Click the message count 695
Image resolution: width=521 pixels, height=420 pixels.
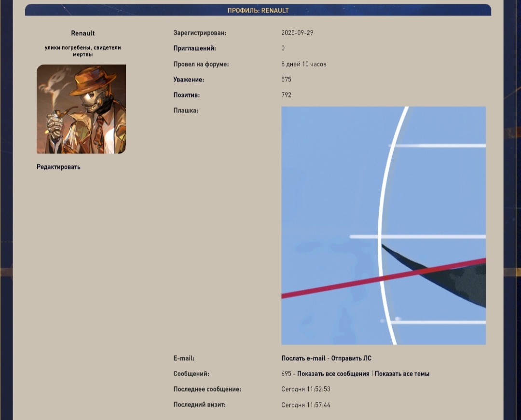(x=286, y=374)
